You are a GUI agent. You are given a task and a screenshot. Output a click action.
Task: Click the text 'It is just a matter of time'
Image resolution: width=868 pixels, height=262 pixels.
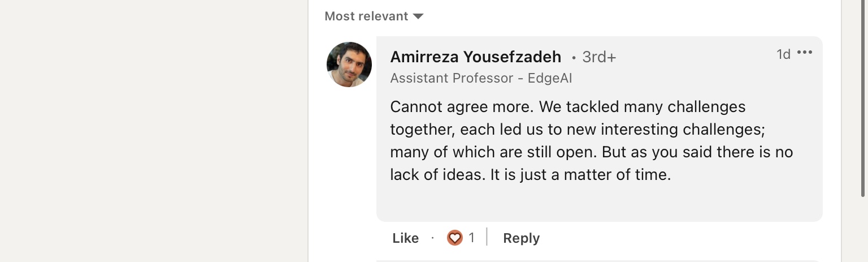coord(580,175)
